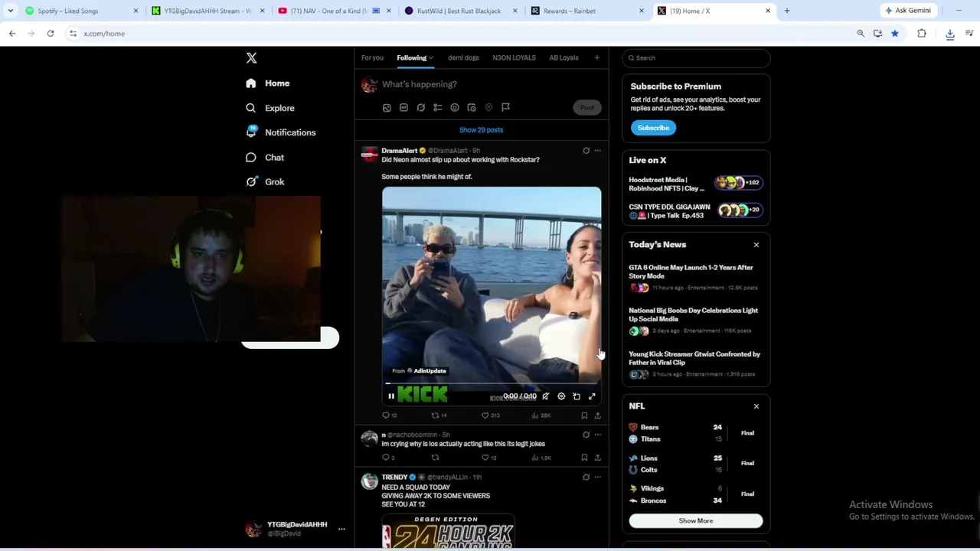Viewport: 980px width, 551px height.
Task: Toggle picture-in-picture on the video
Action: click(x=577, y=396)
